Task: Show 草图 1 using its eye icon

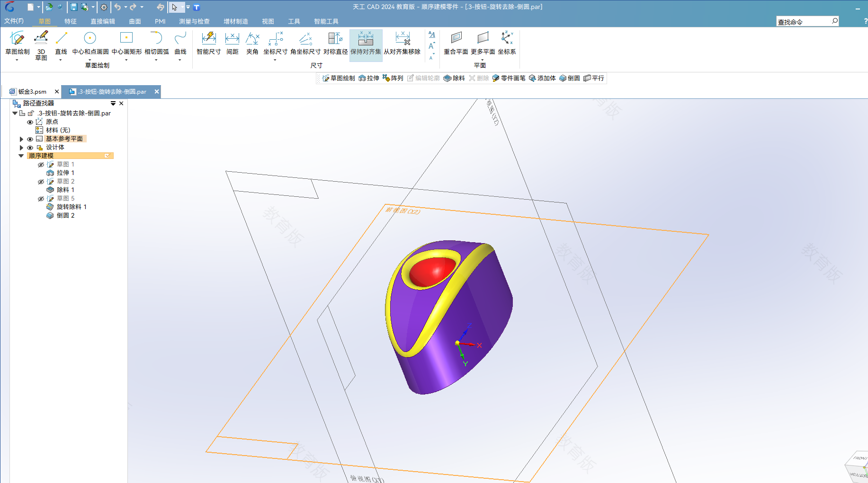Action: [x=41, y=165]
